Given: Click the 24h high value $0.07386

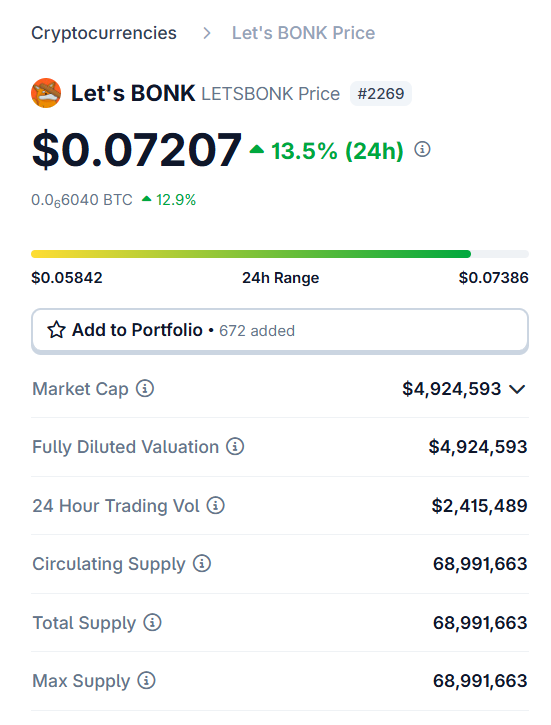Looking at the screenshot, I should tap(493, 277).
